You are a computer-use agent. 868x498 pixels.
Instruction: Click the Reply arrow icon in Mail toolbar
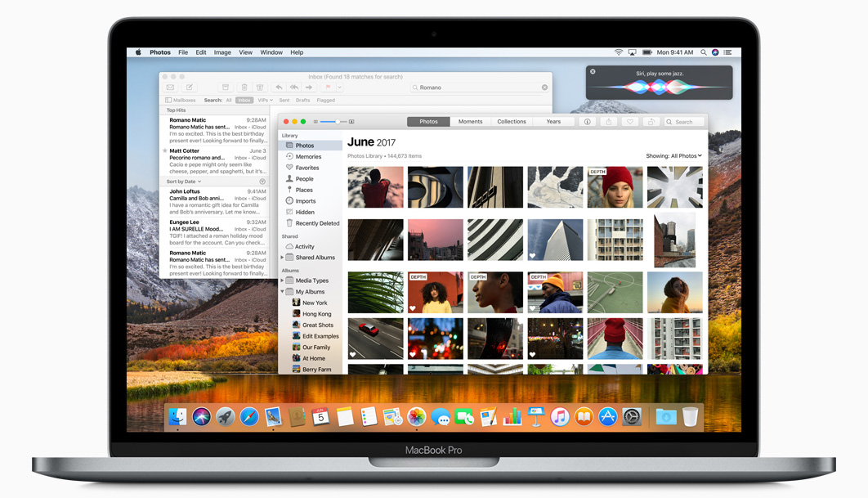click(x=279, y=87)
